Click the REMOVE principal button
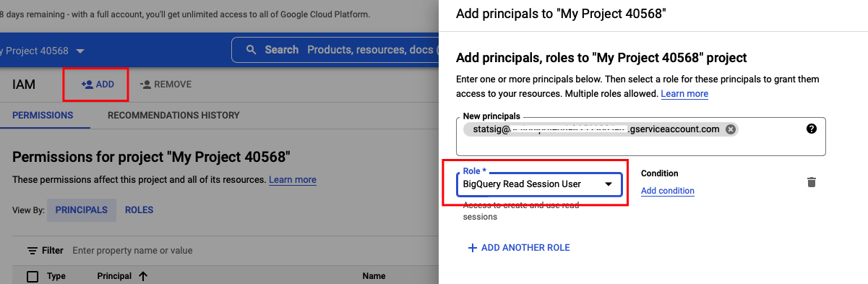The height and width of the screenshot is (284, 868). pos(166,85)
